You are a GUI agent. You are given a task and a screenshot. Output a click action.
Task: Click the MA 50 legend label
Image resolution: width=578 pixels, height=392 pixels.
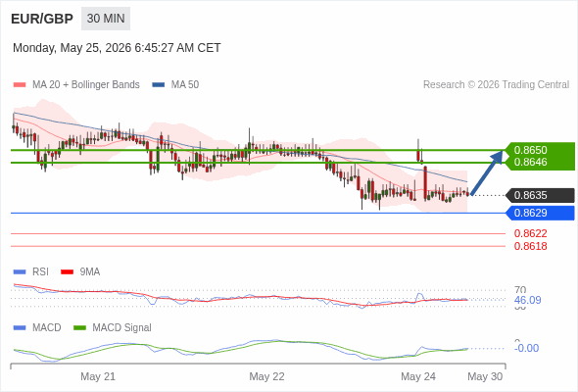click(x=185, y=85)
